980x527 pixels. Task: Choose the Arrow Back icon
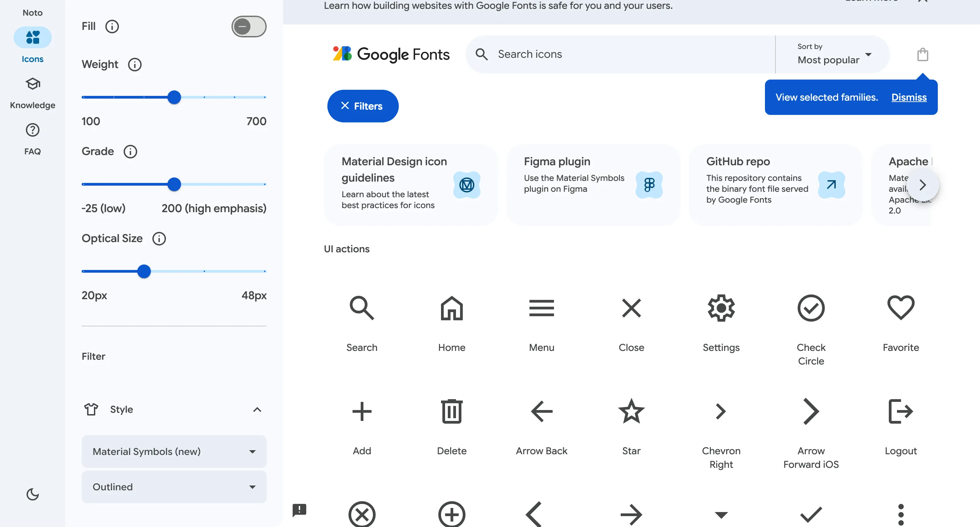pos(541,411)
